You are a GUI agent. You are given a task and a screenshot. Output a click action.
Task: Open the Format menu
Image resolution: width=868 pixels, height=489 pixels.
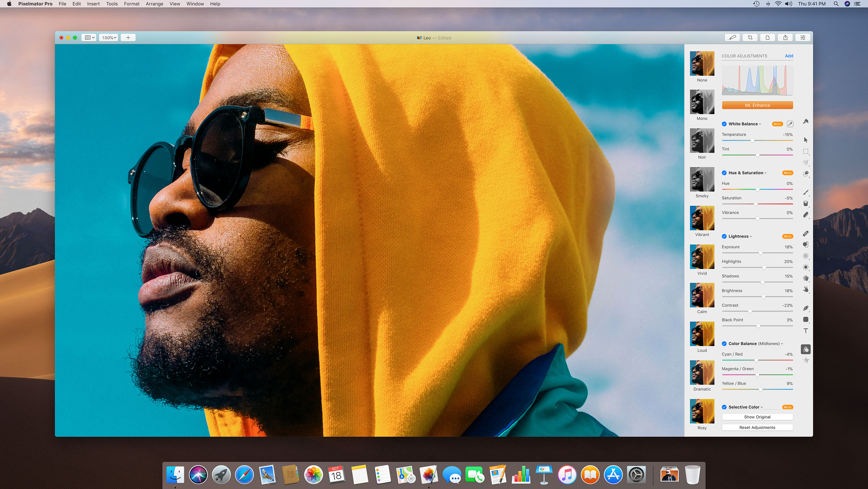pyautogui.click(x=131, y=4)
